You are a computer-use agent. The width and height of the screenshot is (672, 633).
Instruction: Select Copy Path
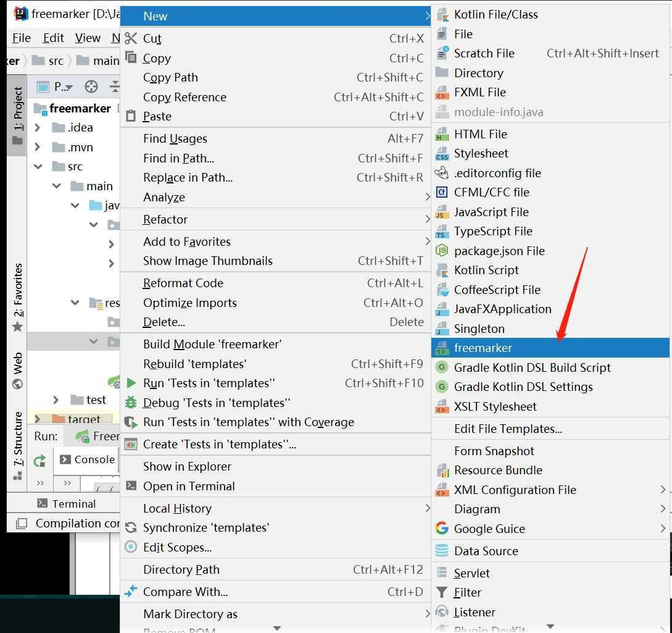click(x=276, y=78)
